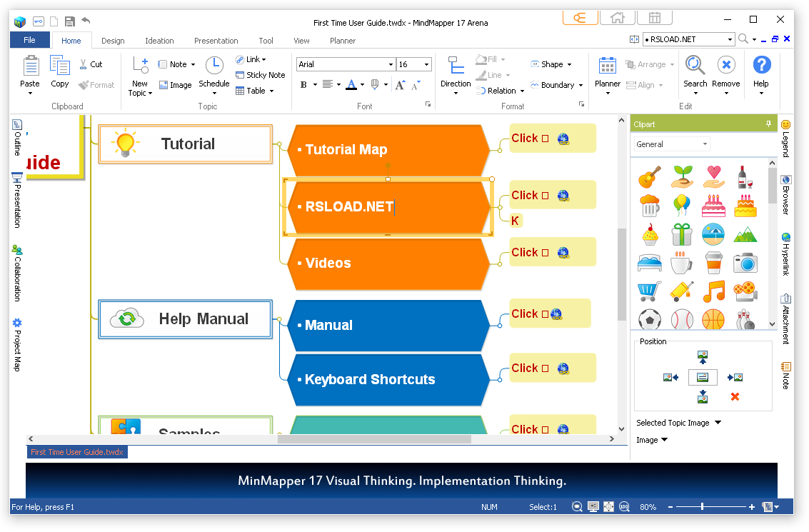Click the undo arrow in title bar

[x=86, y=21]
